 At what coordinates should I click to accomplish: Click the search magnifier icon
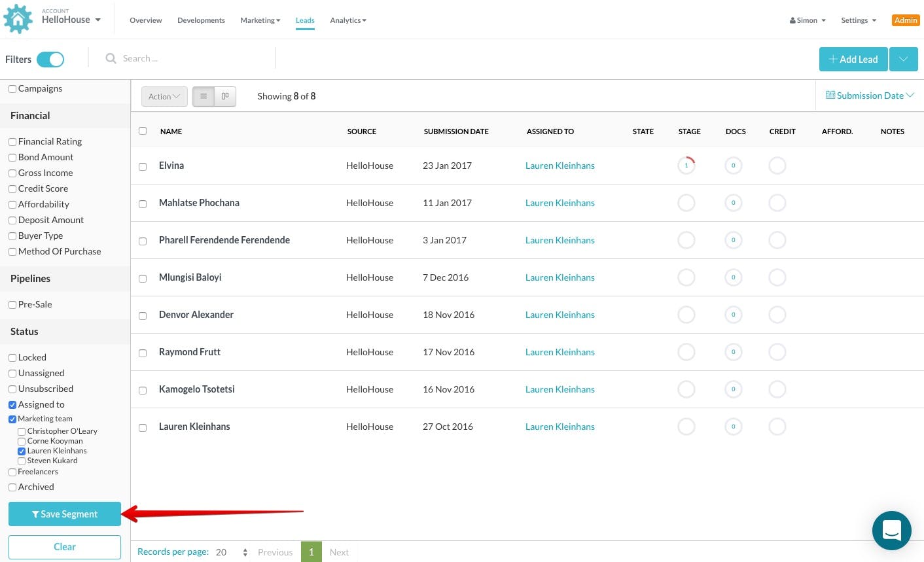click(111, 58)
